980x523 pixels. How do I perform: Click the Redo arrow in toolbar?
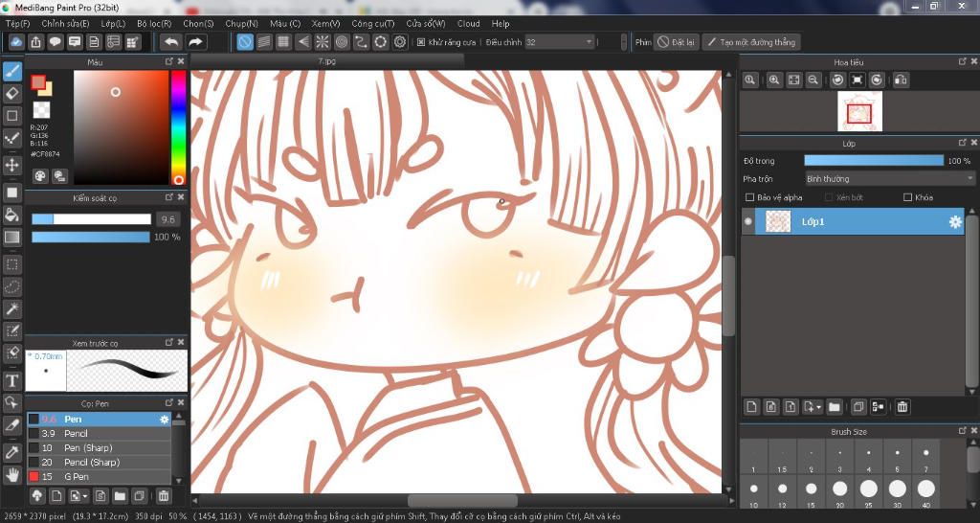[195, 42]
